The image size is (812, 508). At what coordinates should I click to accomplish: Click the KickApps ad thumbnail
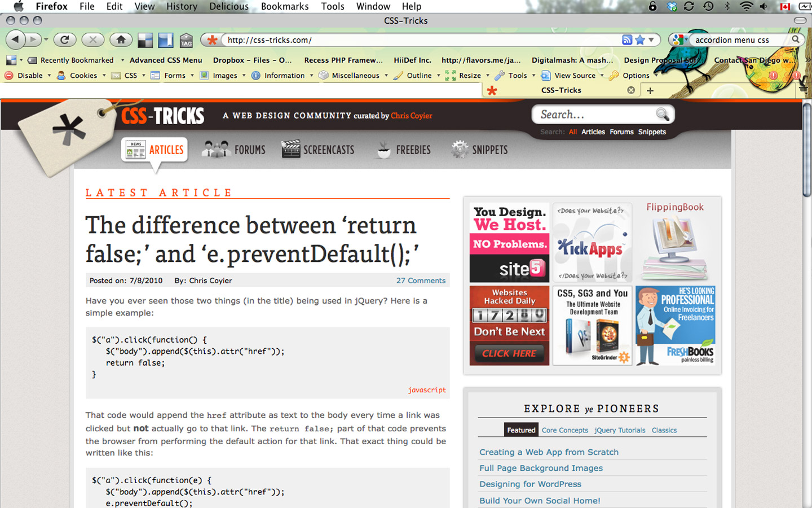coord(592,242)
